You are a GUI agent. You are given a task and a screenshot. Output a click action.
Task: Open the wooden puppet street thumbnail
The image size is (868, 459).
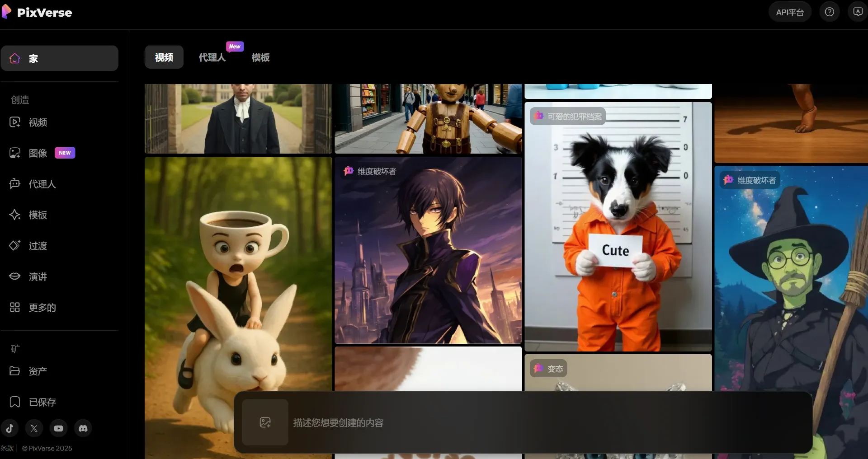tap(428, 119)
